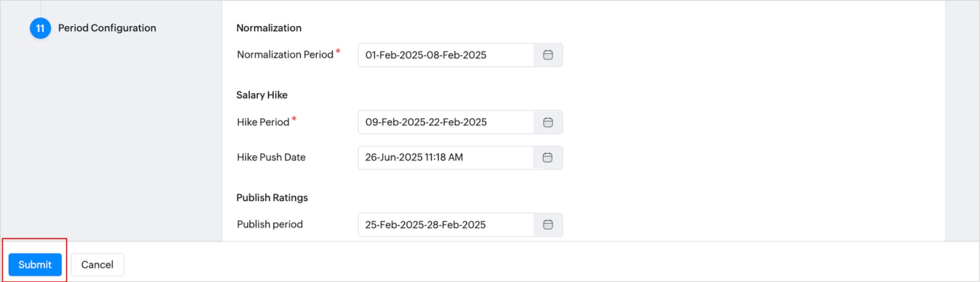Focus the Hike Period date range field

[446, 122]
